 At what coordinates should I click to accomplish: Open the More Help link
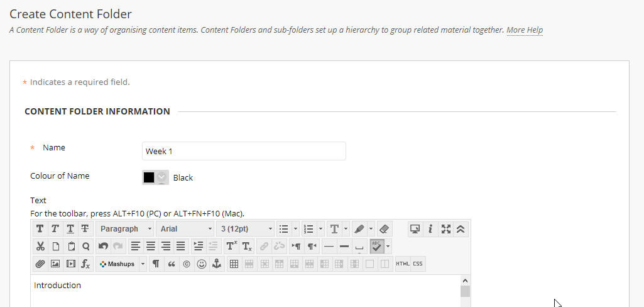pyautogui.click(x=525, y=30)
